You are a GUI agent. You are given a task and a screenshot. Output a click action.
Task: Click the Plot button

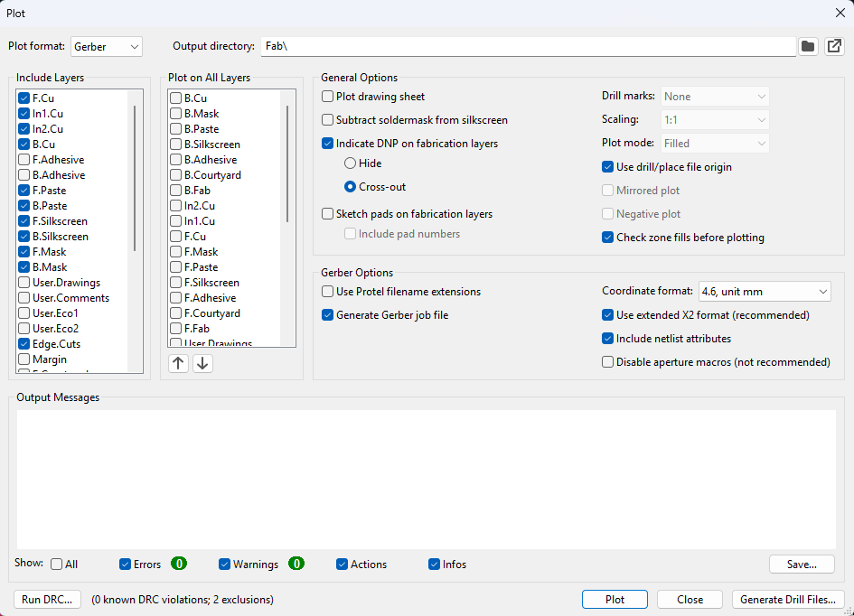615,600
